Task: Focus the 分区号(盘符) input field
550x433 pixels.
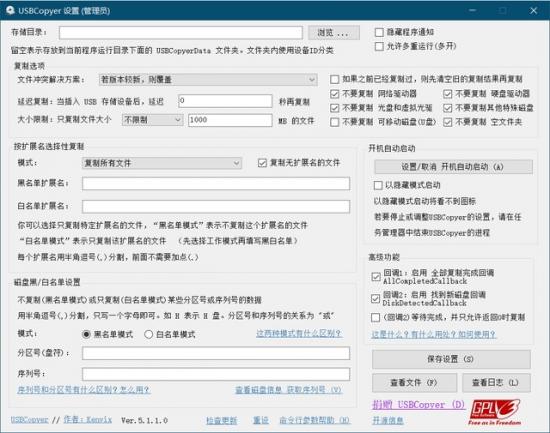Action: coord(216,353)
